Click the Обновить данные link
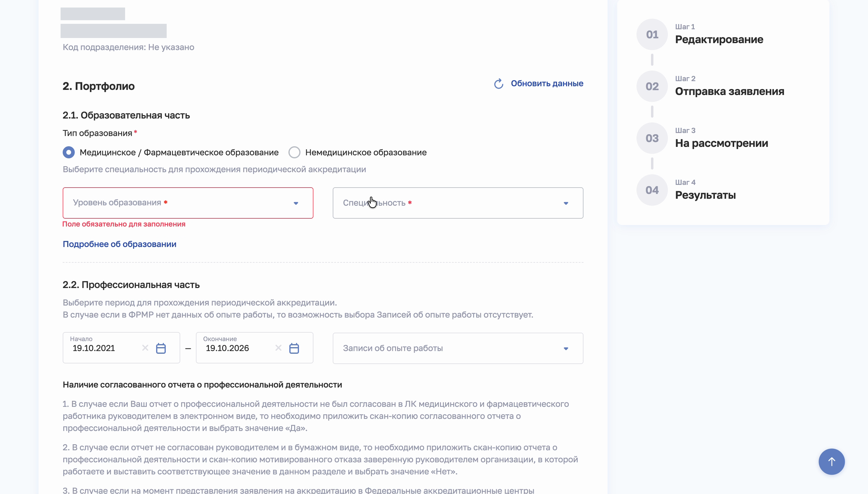 [547, 84]
